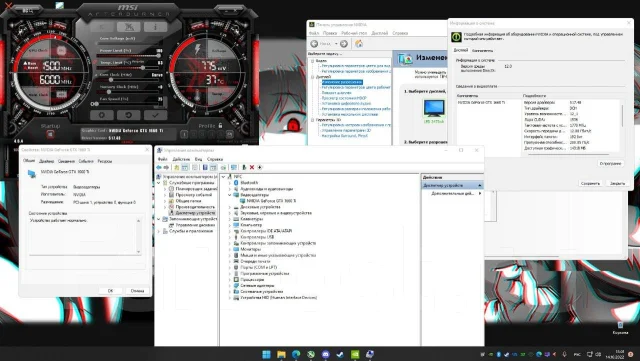
Task: Switch to Сведения tab in properties dialog
Action: 66,161
